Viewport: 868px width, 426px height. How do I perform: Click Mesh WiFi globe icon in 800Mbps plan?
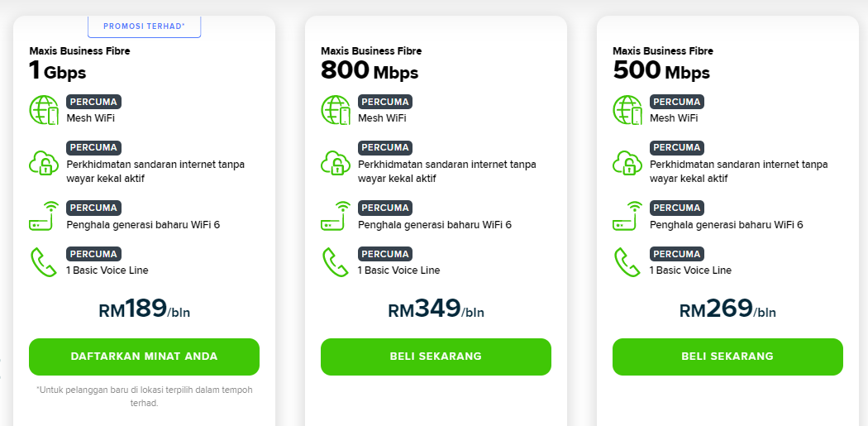click(x=336, y=110)
